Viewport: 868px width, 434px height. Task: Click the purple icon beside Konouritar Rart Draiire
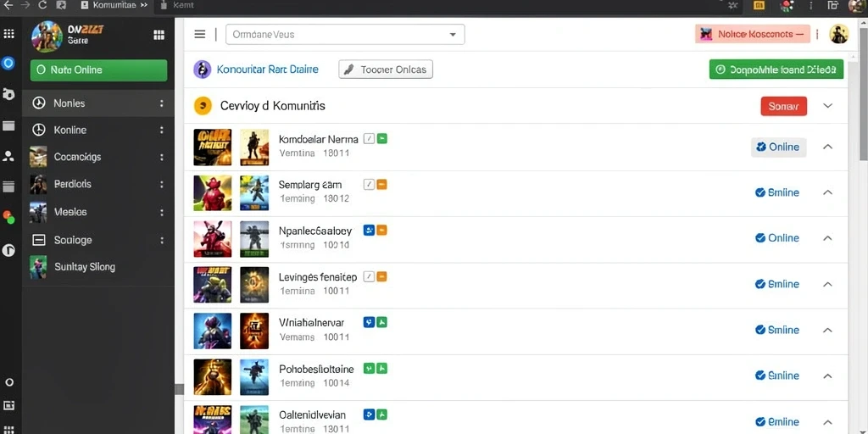pos(202,70)
